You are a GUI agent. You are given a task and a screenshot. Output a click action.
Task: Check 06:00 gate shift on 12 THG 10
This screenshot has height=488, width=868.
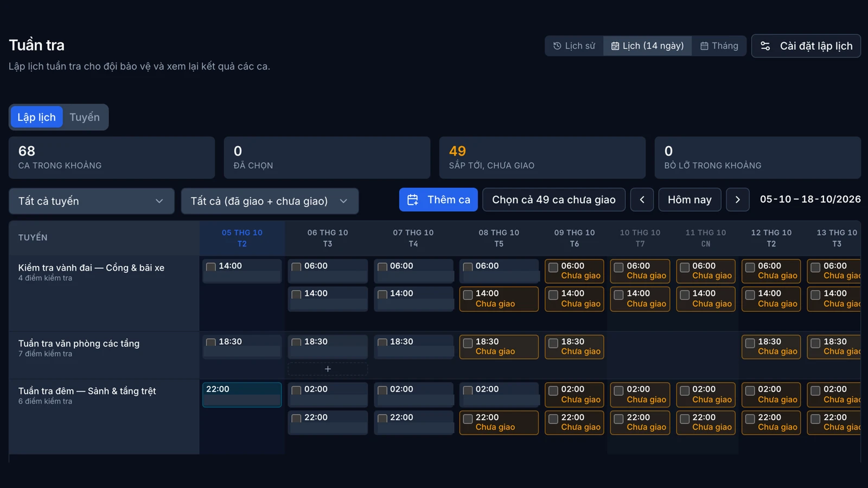[x=750, y=267]
